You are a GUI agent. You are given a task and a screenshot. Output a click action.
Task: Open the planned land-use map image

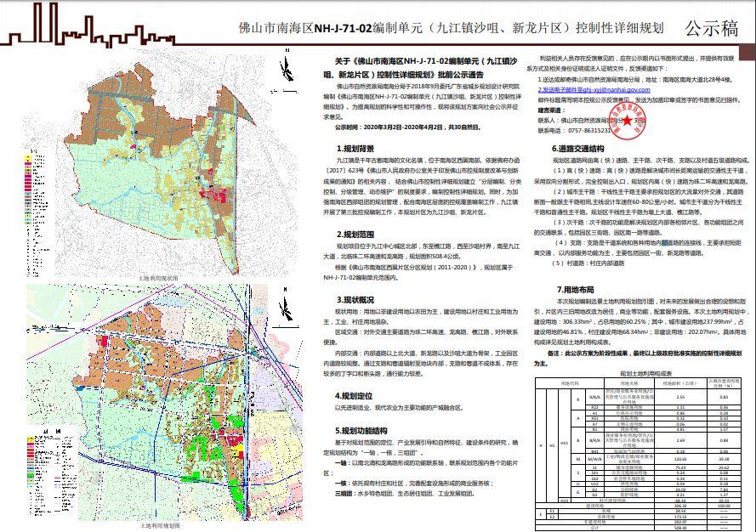(x=164, y=402)
